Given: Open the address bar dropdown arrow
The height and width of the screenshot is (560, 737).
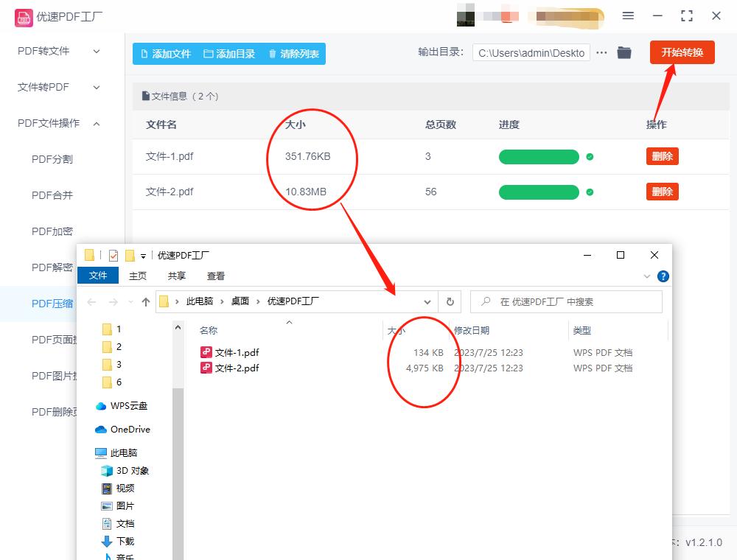Looking at the screenshot, I should click(427, 301).
